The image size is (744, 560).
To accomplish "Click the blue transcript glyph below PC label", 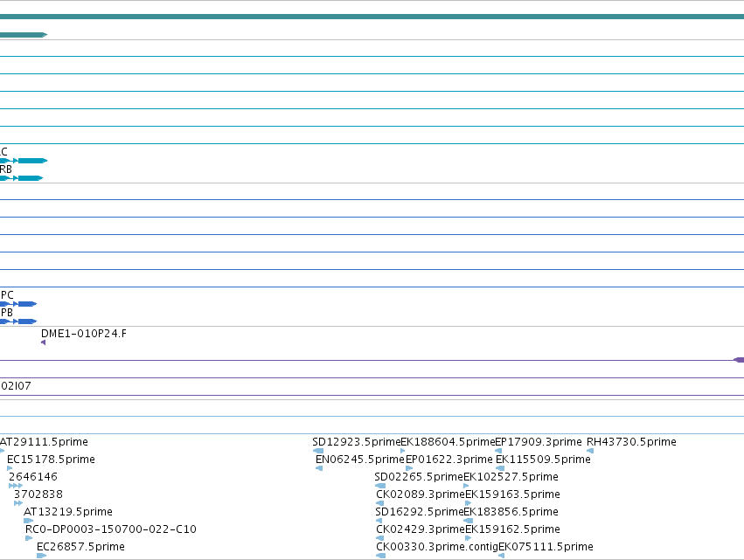I will (x=18, y=304).
